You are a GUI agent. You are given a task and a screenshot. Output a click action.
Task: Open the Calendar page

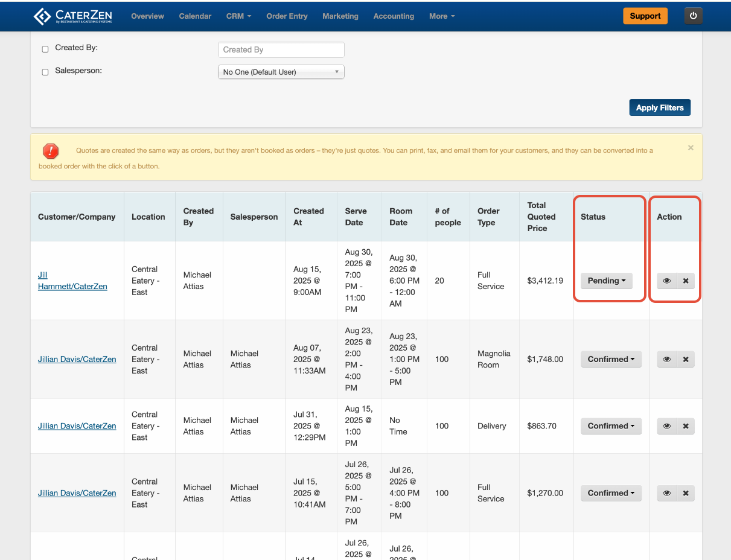[195, 16]
